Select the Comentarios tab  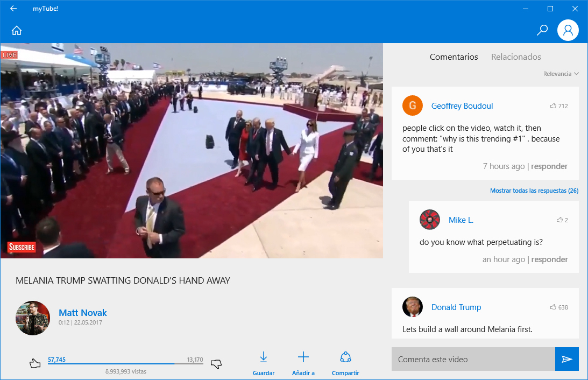coord(454,57)
